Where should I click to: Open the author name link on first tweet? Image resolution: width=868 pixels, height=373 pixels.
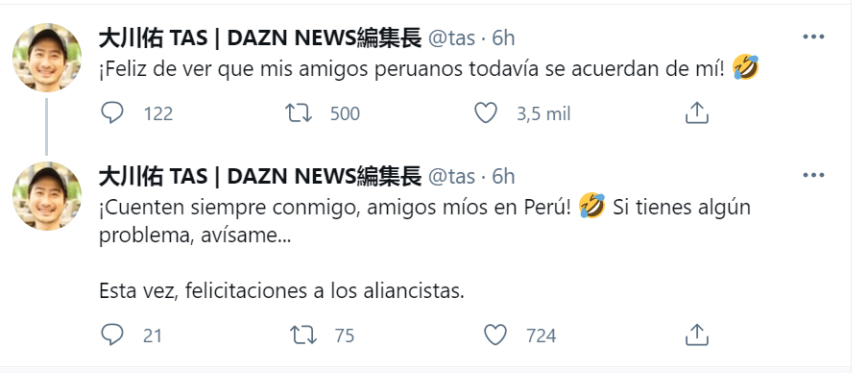(260, 37)
